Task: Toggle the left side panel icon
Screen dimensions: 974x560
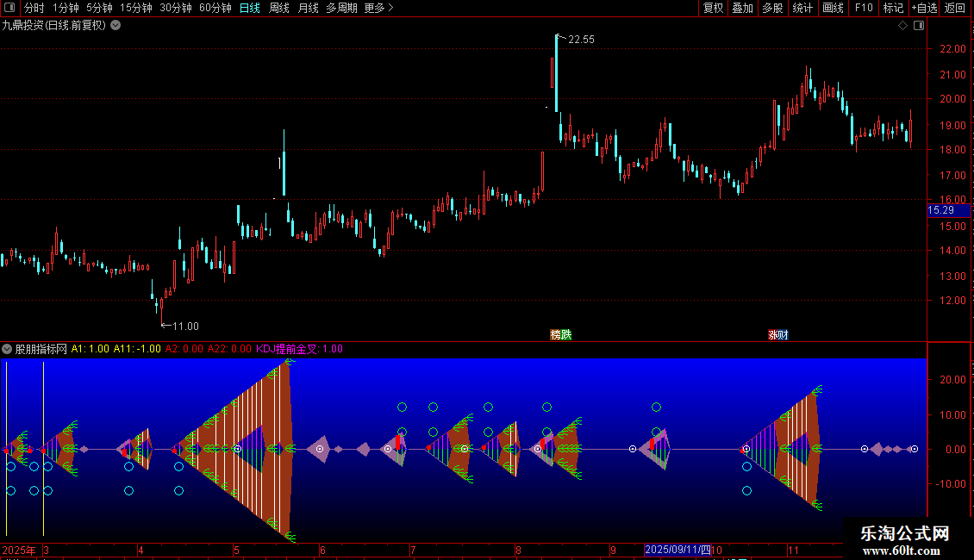Action: click(x=9, y=8)
